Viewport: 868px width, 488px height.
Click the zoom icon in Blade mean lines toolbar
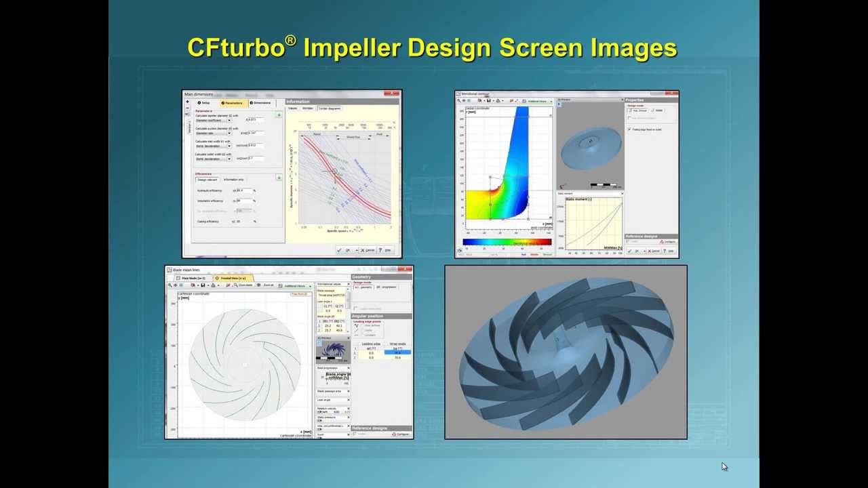click(x=170, y=285)
